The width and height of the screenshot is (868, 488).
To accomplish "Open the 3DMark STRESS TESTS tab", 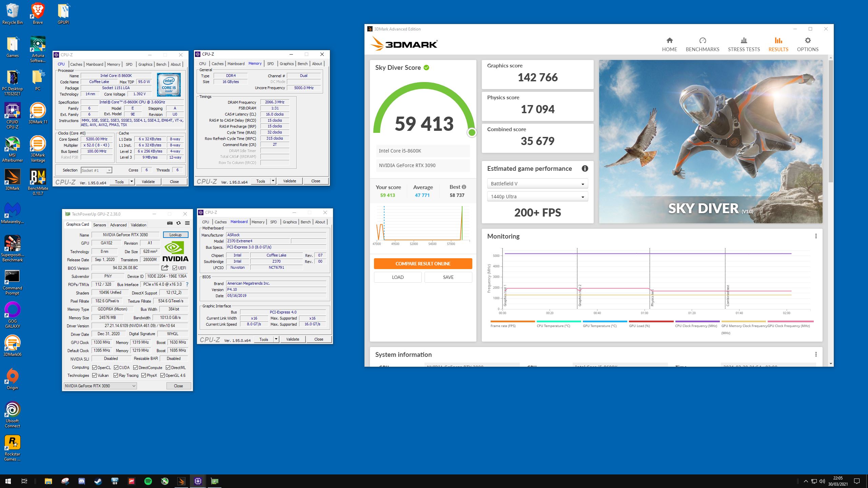I will (x=744, y=44).
